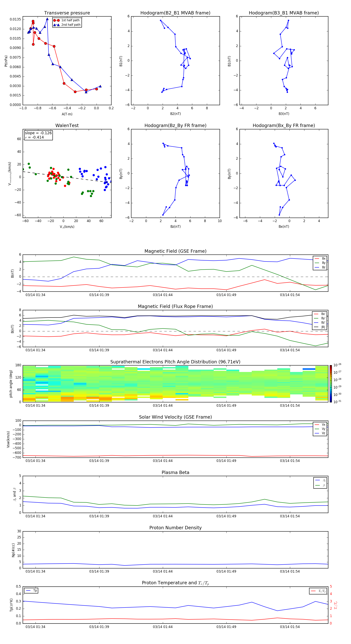Screen dimensions: 351x644
Task: Select the "By'" flux rope legend entry
Action: 320,318
